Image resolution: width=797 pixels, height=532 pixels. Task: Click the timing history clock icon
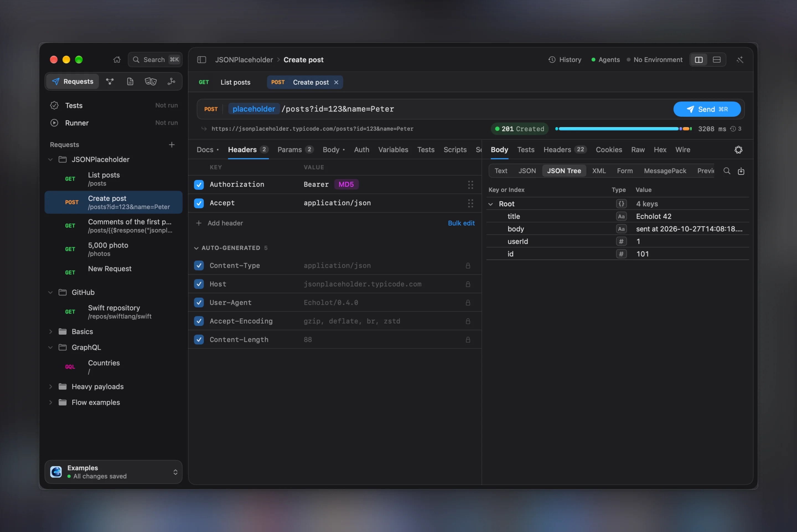(733, 129)
